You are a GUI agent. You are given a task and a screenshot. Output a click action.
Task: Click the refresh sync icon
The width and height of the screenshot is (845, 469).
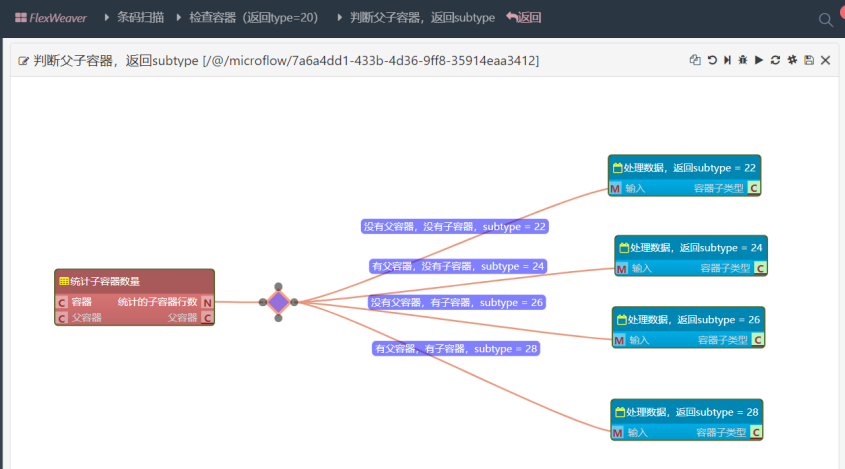(x=775, y=61)
